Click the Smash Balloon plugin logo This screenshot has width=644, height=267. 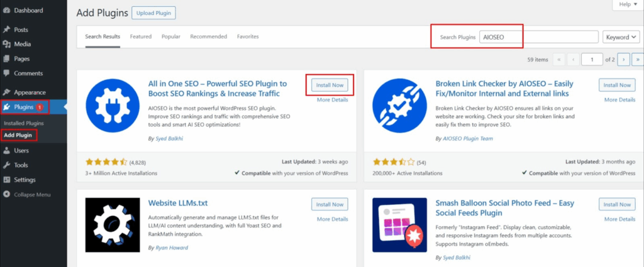[399, 225]
